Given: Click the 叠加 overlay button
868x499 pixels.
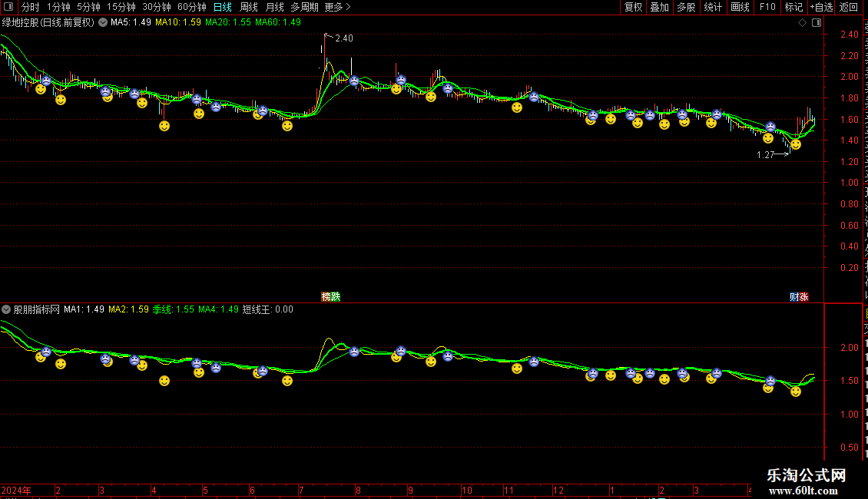Looking at the screenshot, I should [x=659, y=7].
